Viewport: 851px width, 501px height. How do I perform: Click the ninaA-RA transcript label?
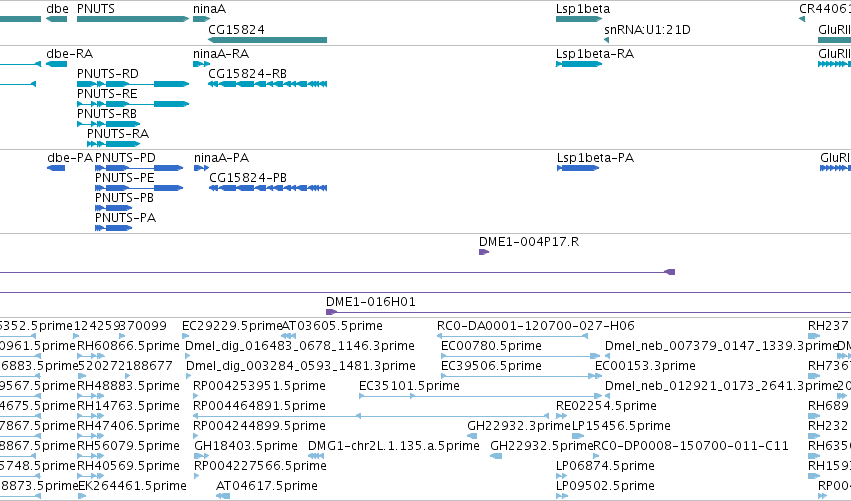click(221, 54)
